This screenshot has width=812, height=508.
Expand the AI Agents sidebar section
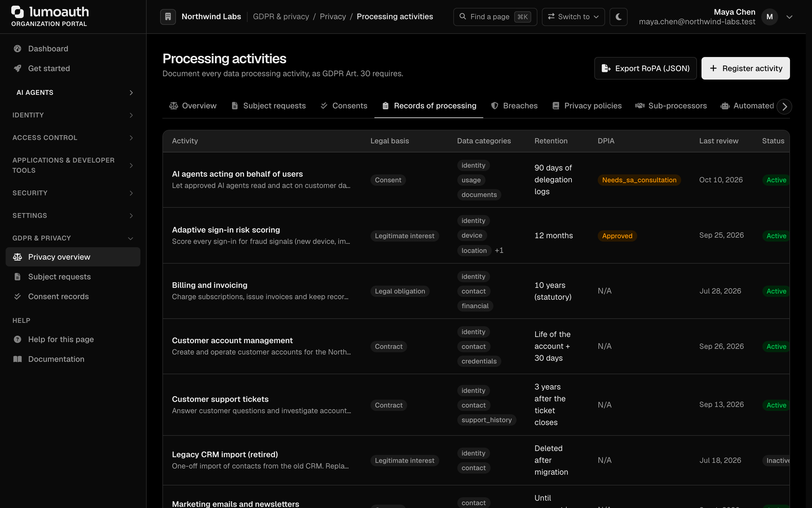click(73, 92)
